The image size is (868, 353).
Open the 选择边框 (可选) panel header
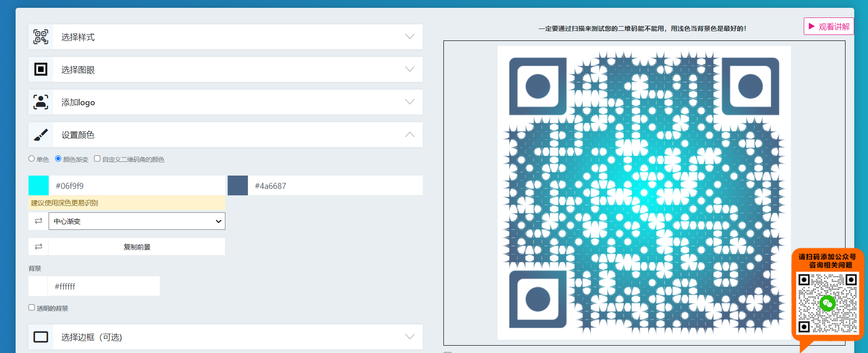click(225, 337)
